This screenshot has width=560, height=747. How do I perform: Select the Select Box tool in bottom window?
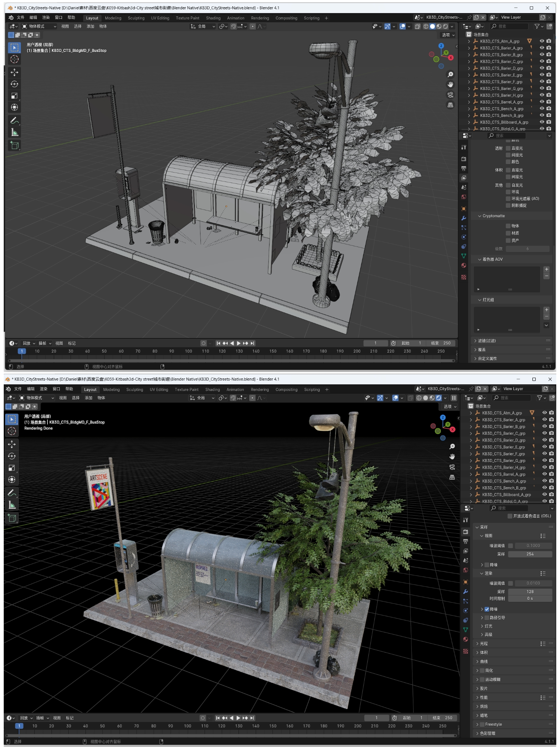pos(12,419)
